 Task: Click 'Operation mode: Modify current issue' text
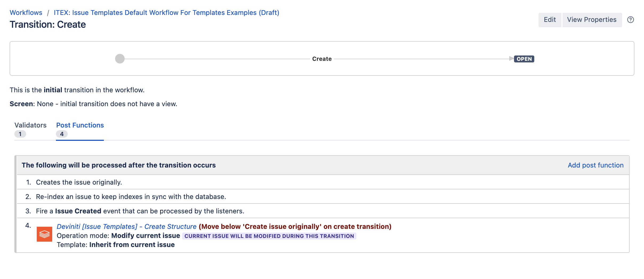point(118,236)
